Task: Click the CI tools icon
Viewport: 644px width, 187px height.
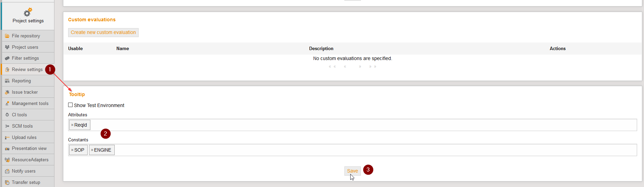Action: pyautogui.click(x=7, y=115)
